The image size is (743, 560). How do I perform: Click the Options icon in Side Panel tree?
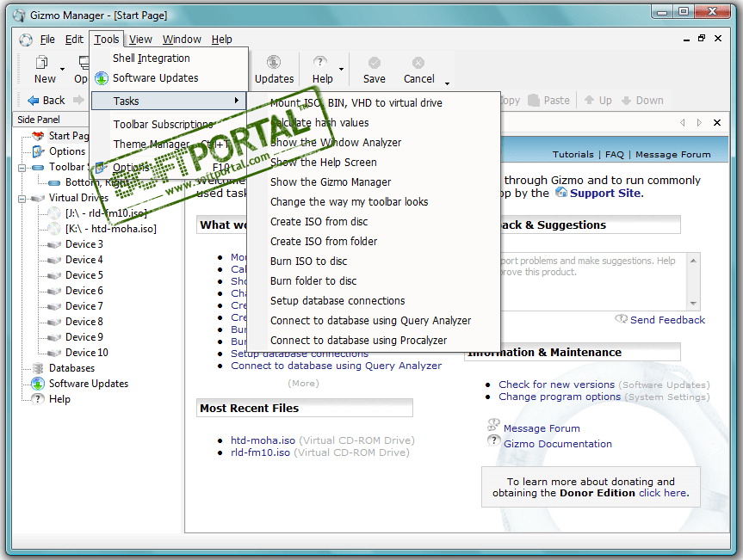coord(38,151)
